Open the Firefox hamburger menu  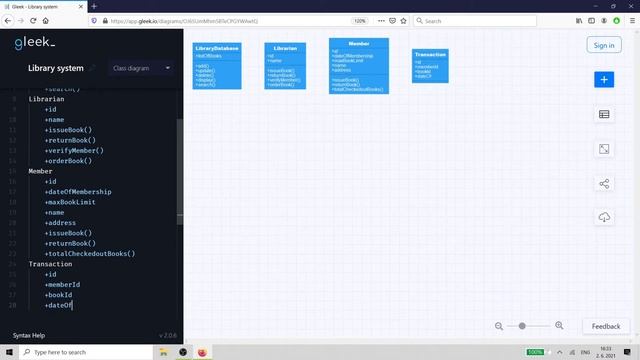pyautogui.click(x=632, y=21)
